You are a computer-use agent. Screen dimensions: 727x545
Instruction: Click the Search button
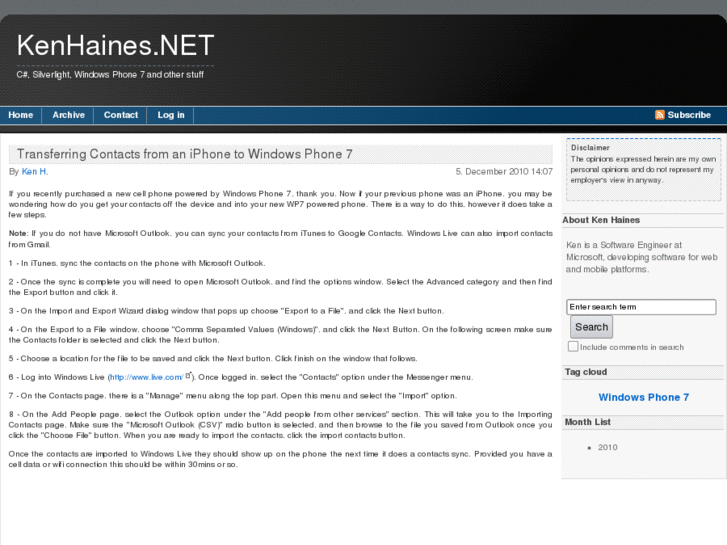click(x=591, y=327)
